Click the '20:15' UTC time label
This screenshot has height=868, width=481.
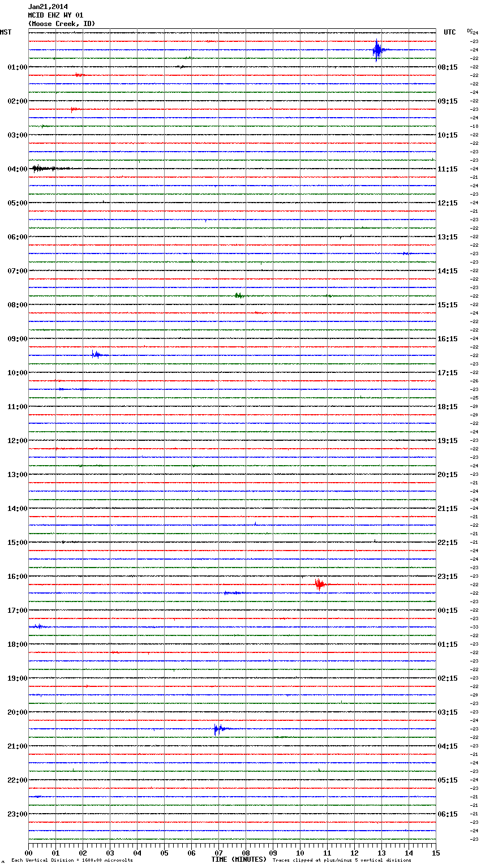448,474
